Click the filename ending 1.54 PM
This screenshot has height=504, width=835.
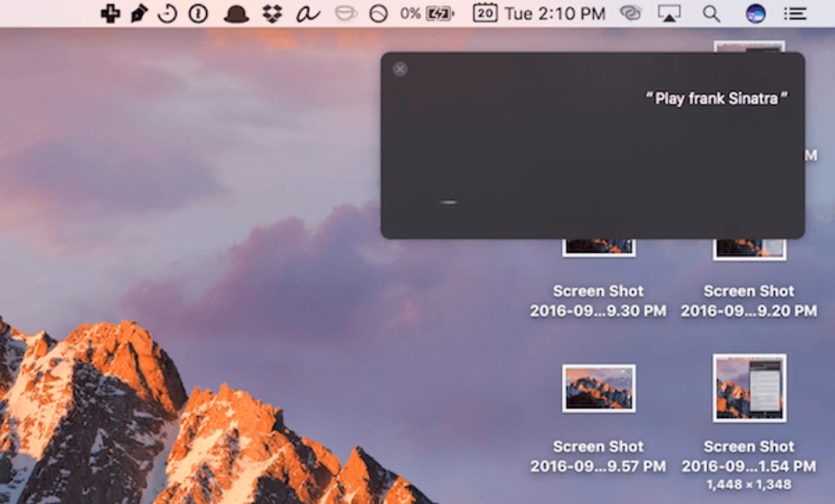(749, 456)
